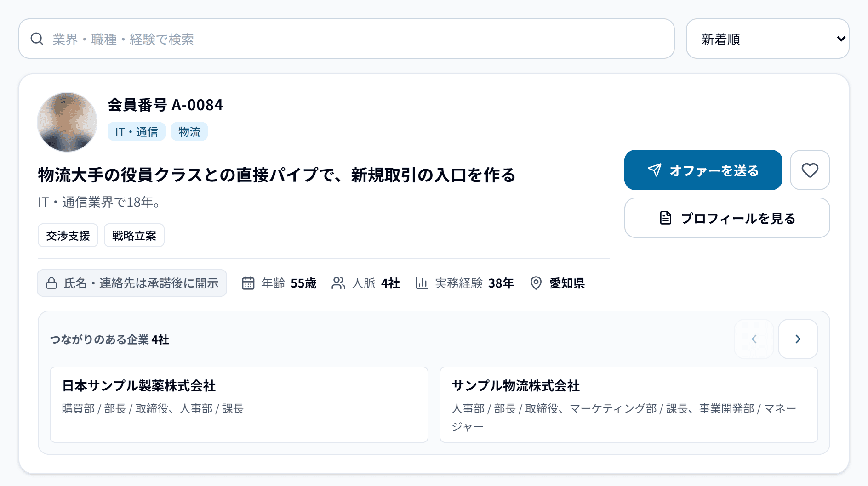The image size is (868, 486).
Task: Click the 会員番号 A-0084 heading
Action: coord(166,105)
